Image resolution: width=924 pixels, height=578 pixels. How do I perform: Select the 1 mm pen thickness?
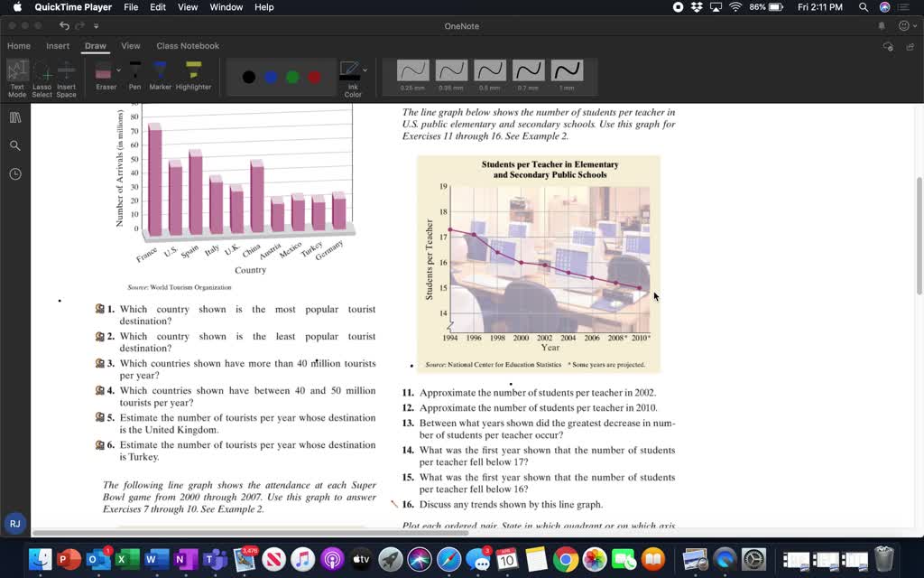point(567,71)
